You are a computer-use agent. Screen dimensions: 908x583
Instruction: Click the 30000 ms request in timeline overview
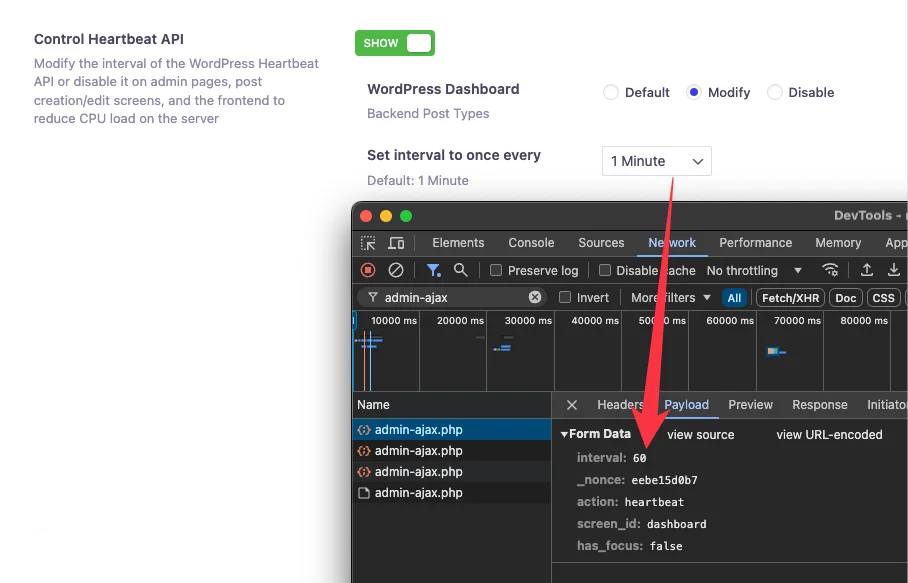click(501, 348)
